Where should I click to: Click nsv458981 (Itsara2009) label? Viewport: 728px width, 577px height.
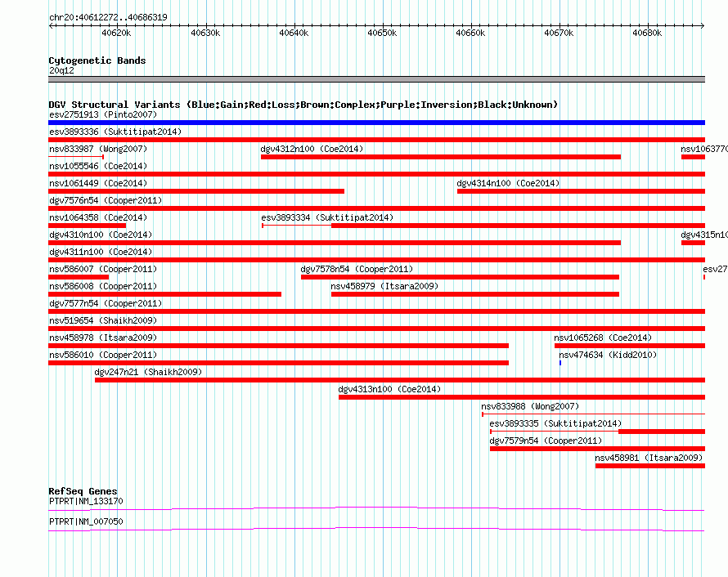[649, 458]
